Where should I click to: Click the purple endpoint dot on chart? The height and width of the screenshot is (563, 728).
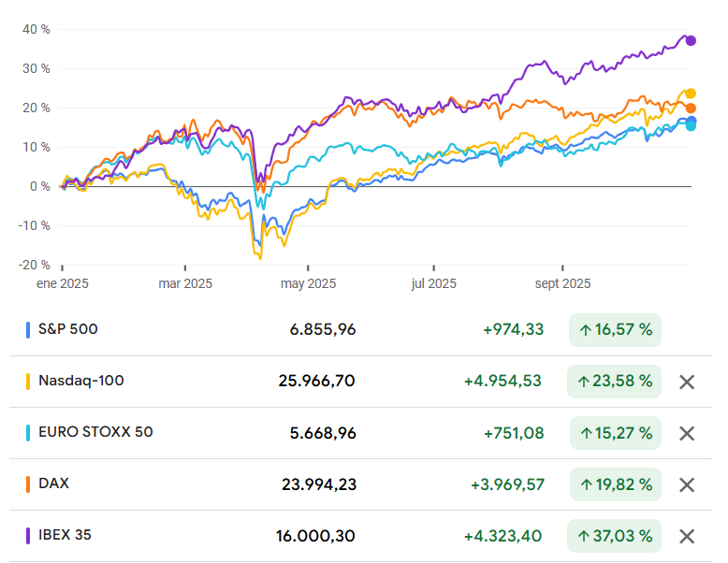point(691,40)
